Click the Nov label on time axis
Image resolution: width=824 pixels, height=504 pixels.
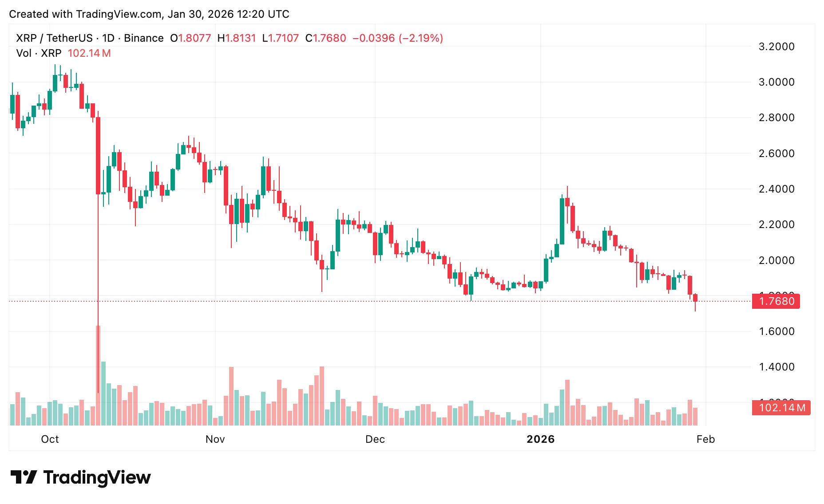tap(215, 439)
